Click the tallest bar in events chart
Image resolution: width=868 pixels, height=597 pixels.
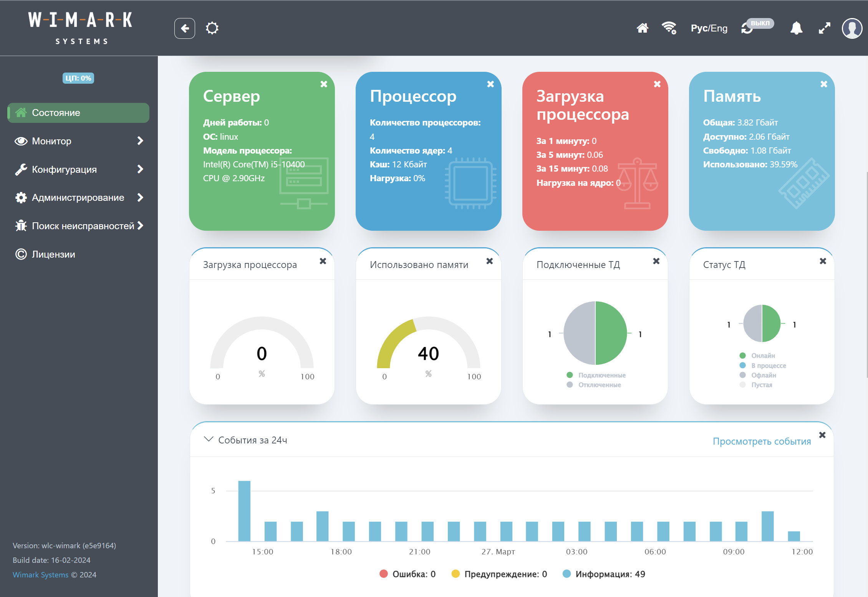244,511
